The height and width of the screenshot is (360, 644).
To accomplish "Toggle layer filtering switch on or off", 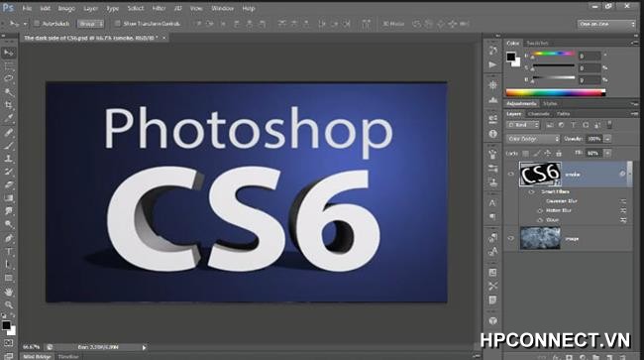I will [x=609, y=125].
